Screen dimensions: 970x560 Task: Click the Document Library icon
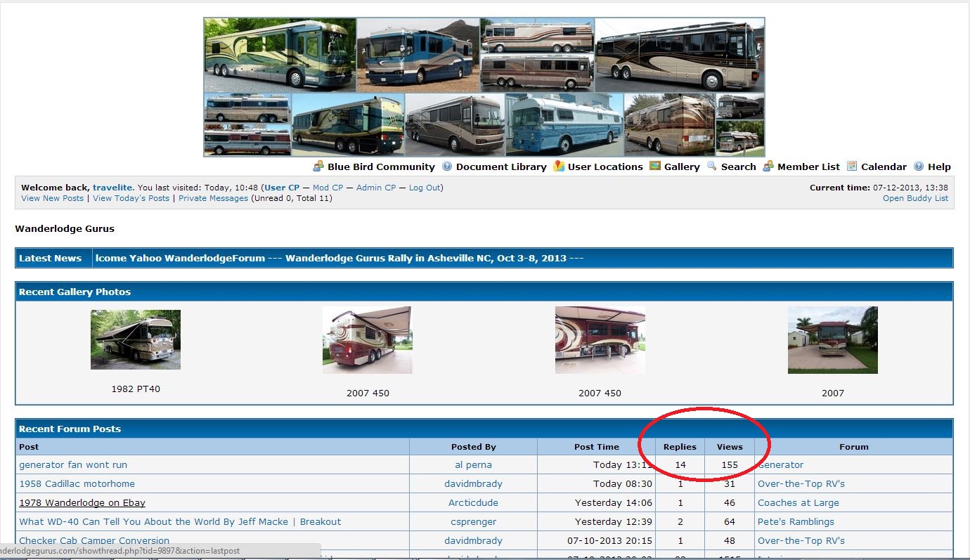(447, 167)
